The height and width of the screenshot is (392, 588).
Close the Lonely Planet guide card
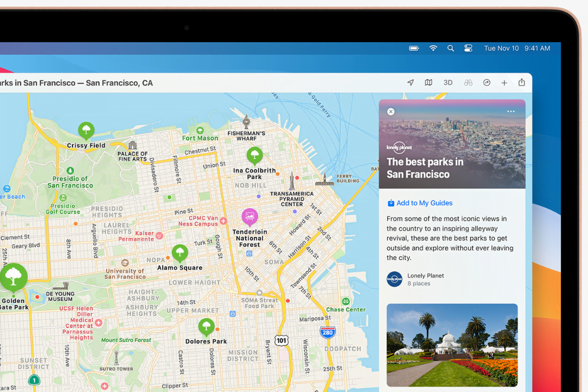[391, 112]
